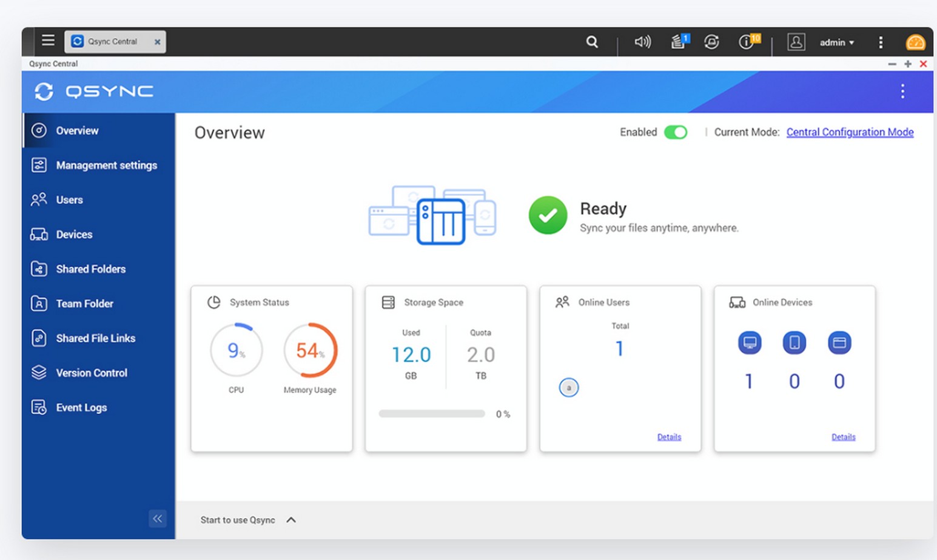Click the storage usage progress bar
This screenshot has width=937, height=560.
pos(432,414)
